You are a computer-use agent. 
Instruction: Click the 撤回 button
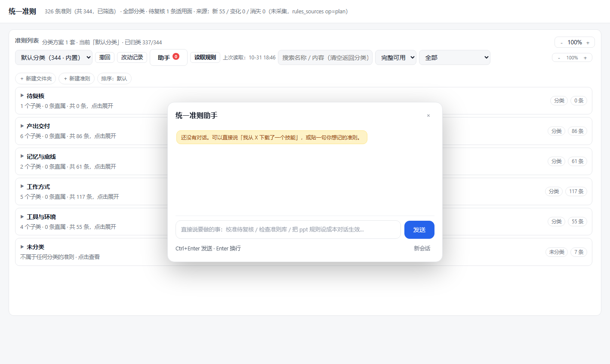[x=105, y=57]
